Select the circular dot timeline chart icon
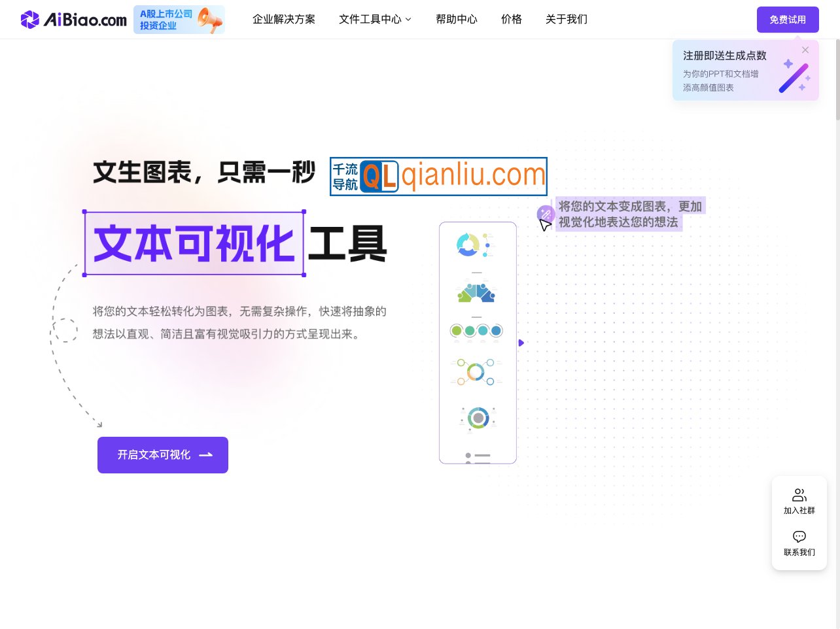The image size is (840, 629). click(476, 331)
